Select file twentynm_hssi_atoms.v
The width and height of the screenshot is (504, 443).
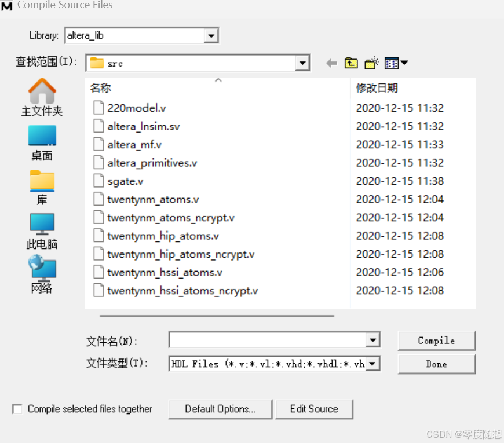click(165, 272)
